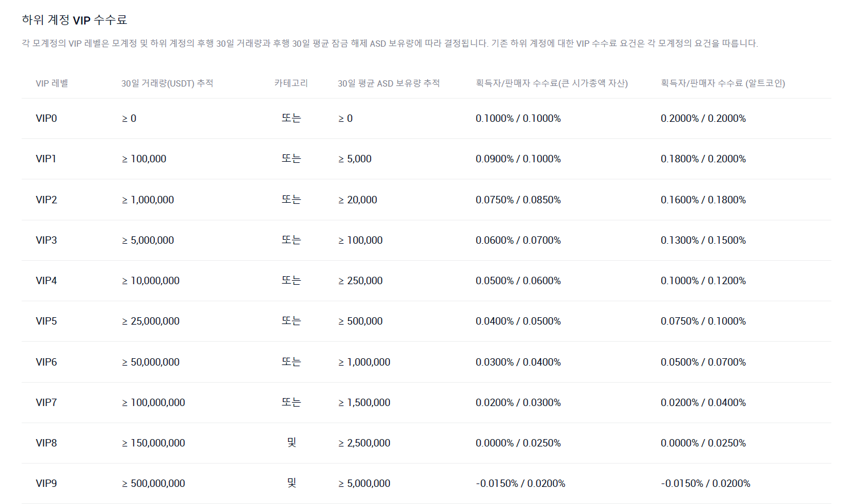Click the 큰 시가총액 자산 fee header
The height and width of the screenshot is (504, 853).
(x=552, y=83)
